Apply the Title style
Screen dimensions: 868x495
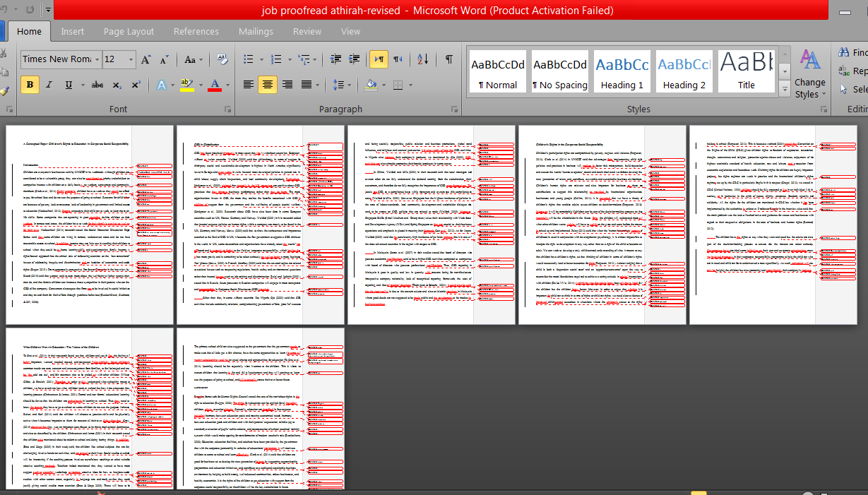tap(747, 72)
